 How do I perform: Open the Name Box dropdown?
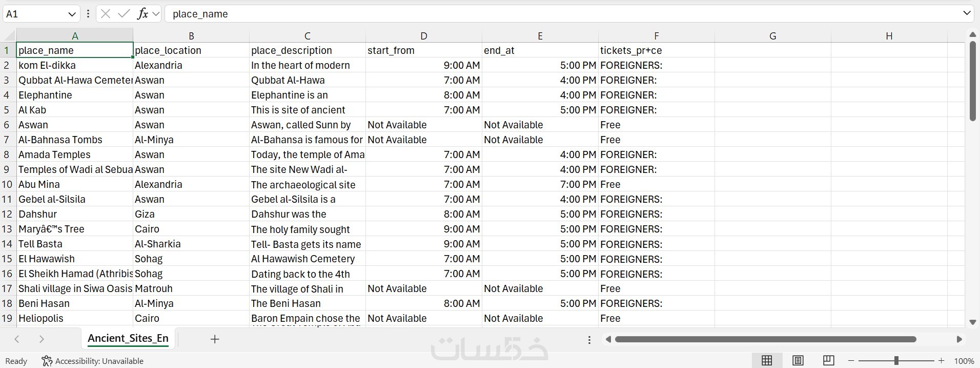[72, 14]
